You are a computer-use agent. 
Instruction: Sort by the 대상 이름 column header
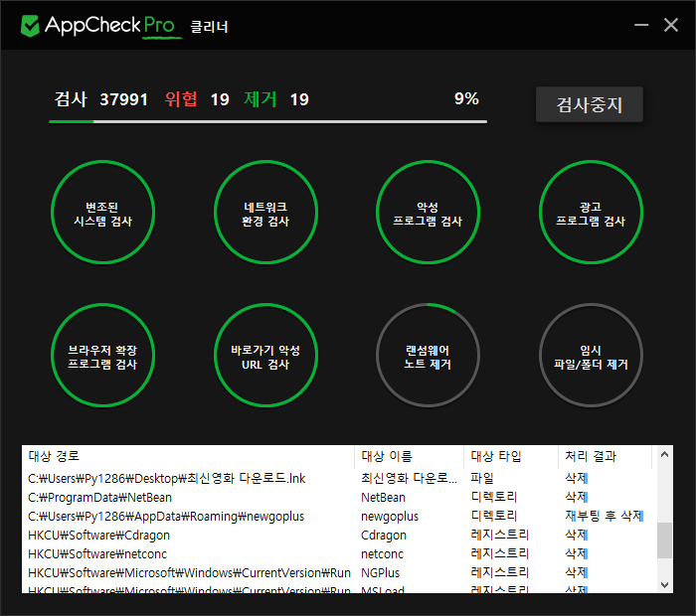pyautogui.click(x=409, y=456)
